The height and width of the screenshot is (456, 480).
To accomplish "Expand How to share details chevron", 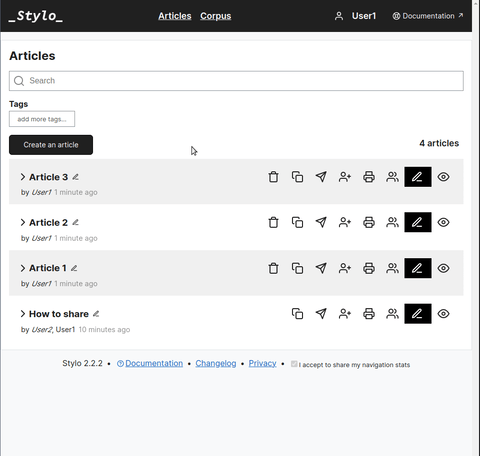I will pyautogui.click(x=23, y=314).
